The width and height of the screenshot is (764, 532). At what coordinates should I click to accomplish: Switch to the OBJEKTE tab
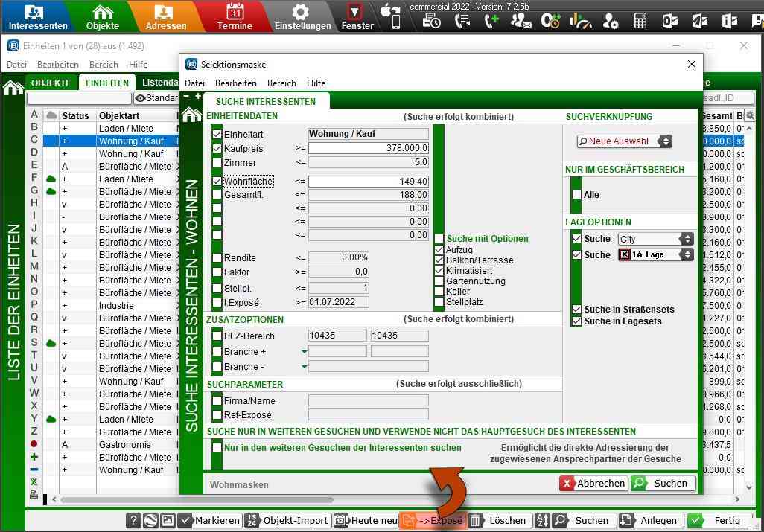point(51,83)
